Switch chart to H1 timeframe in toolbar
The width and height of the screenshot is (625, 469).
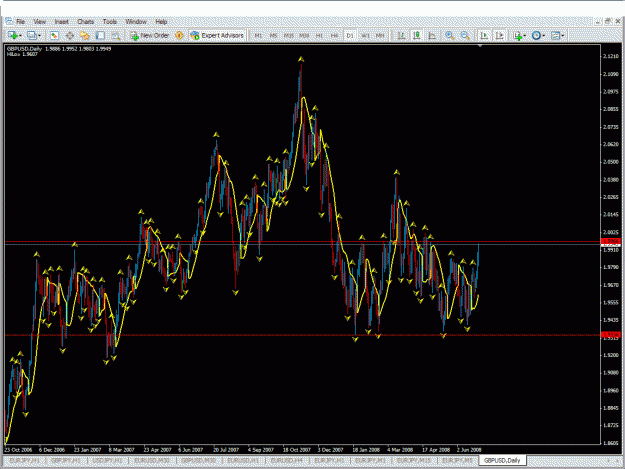coord(319,36)
